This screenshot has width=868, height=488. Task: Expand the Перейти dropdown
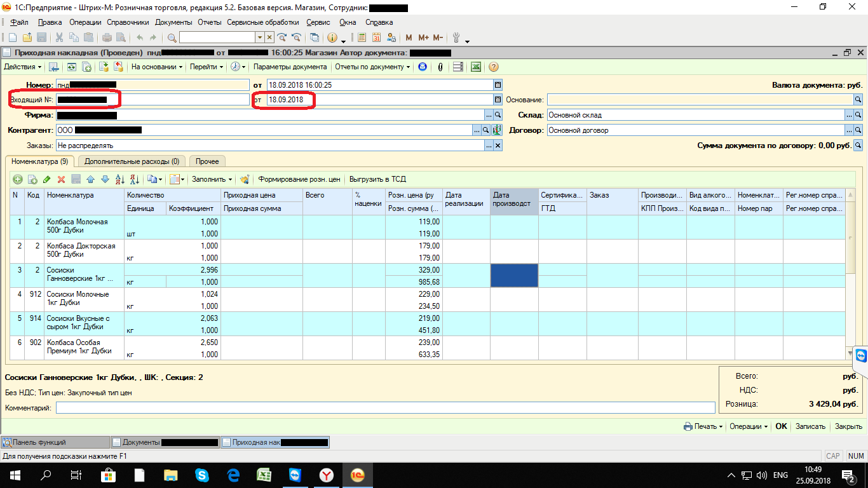coord(207,67)
